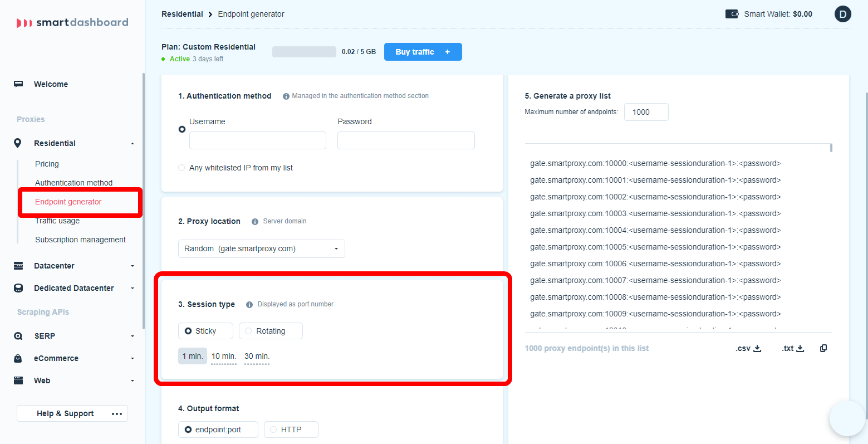Image resolution: width=868 pixels, height=444 pixels.
Task: Click the traffic usage progress bar
Action: [x=304, y=52]
